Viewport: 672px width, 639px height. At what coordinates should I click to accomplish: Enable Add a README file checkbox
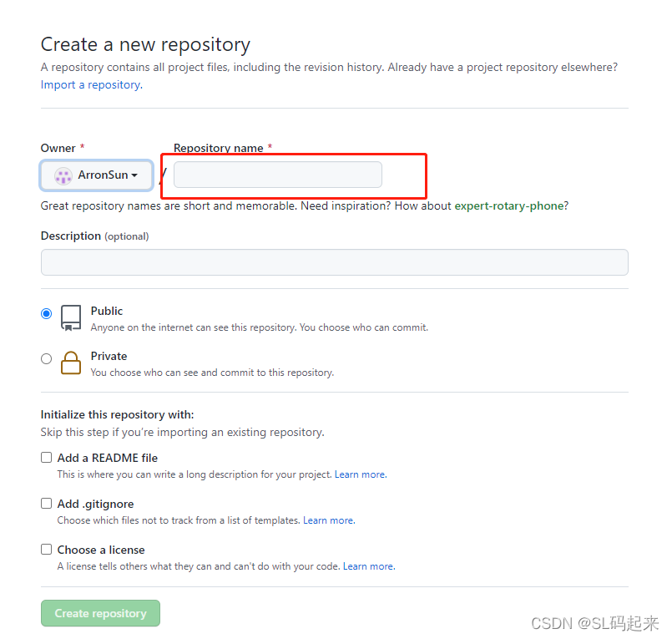click(46, 458)
